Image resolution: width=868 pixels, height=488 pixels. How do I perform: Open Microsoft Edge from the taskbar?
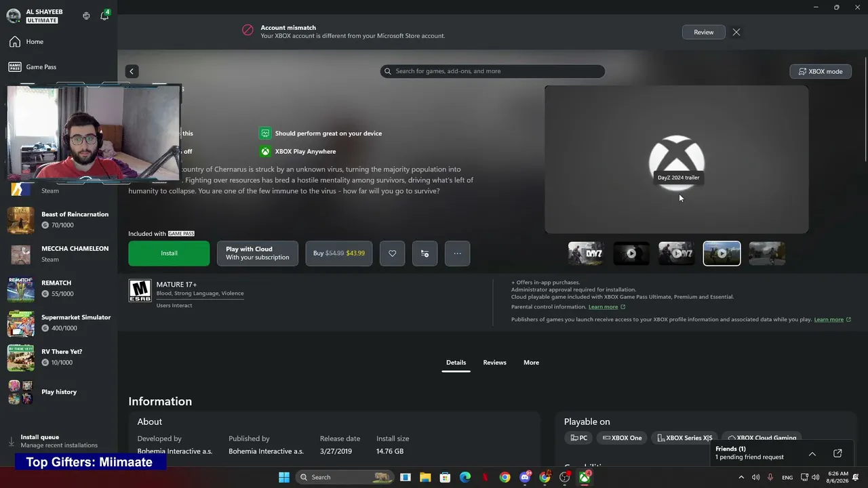tap(465, 477)
